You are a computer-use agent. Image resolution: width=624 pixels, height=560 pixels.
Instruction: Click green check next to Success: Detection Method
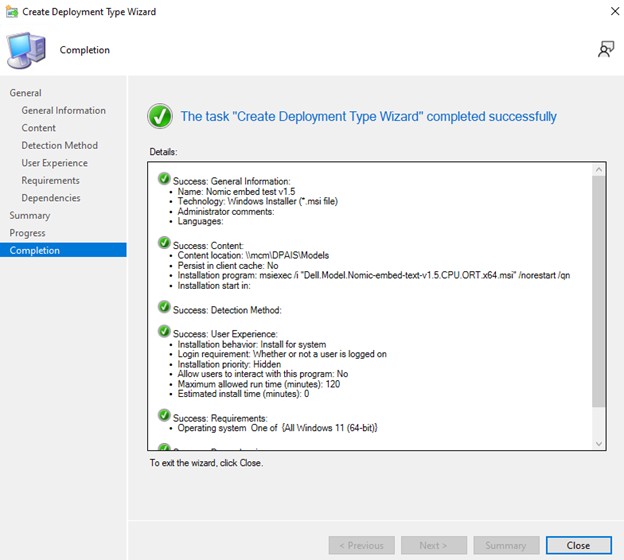[164, 307]
